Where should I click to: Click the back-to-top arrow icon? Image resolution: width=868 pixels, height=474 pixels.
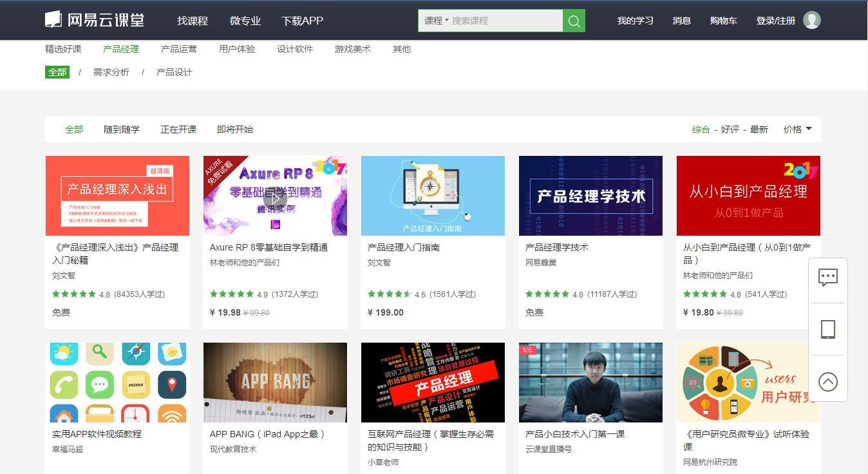tap(828, 382)
